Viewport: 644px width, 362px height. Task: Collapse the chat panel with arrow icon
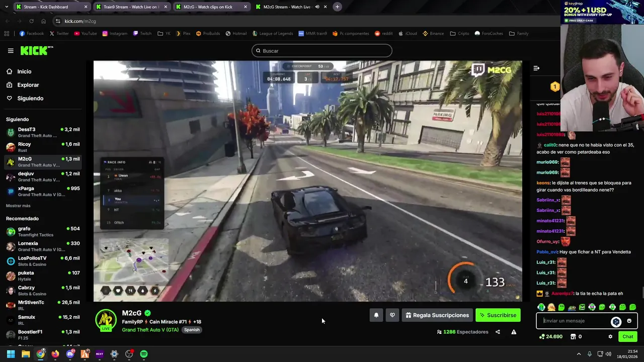point(536,68)
